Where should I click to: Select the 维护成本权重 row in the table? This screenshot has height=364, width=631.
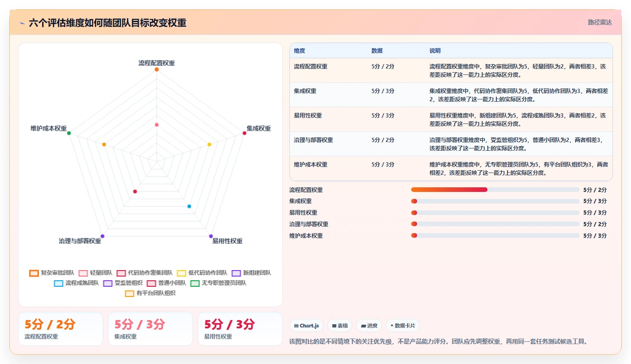pyautogui.click(x=451, y=168)
